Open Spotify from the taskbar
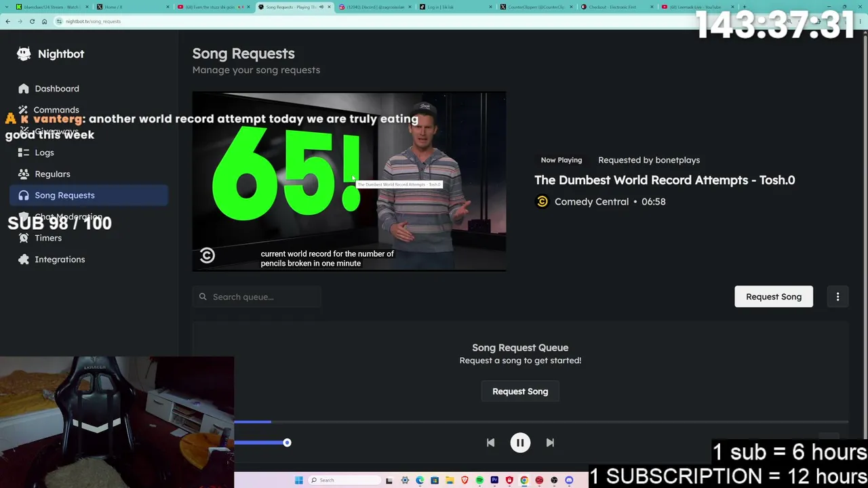The width and height of the screenshot is (868, 488). click(479, 481)
